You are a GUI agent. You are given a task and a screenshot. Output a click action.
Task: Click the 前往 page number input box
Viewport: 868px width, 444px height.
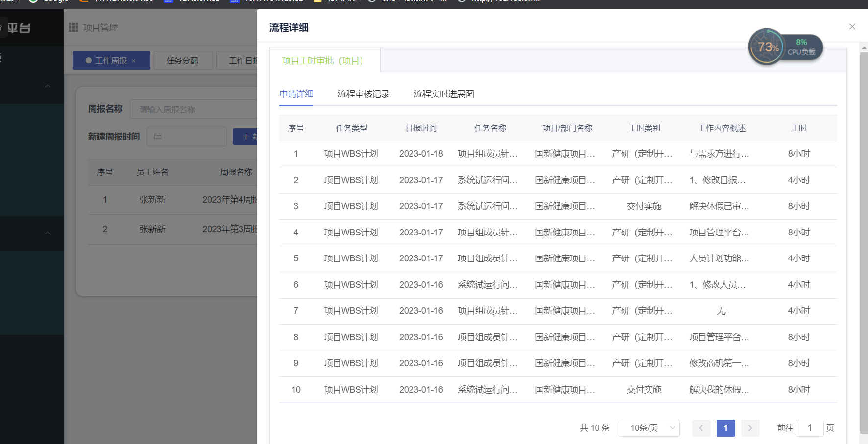(x=809, y=428)
